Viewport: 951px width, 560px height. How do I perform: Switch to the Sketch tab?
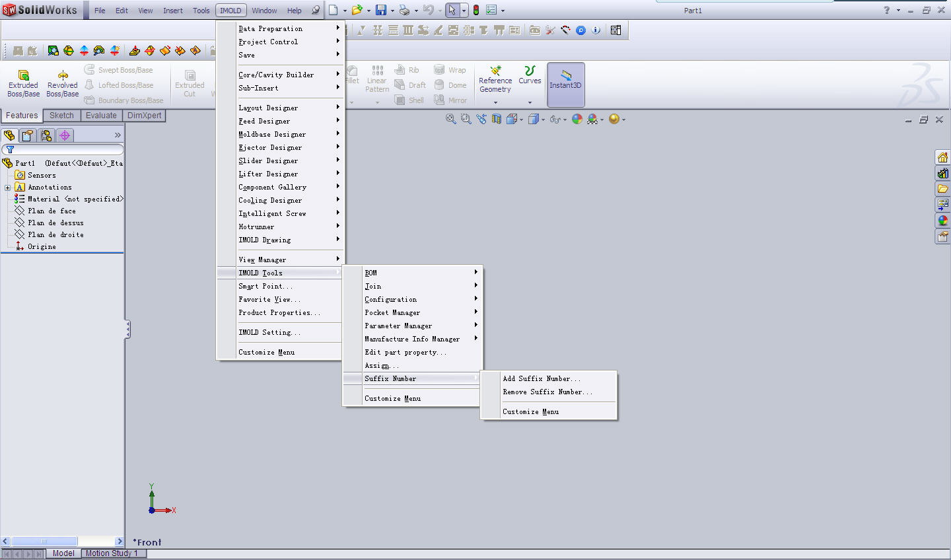pos(61,115)
